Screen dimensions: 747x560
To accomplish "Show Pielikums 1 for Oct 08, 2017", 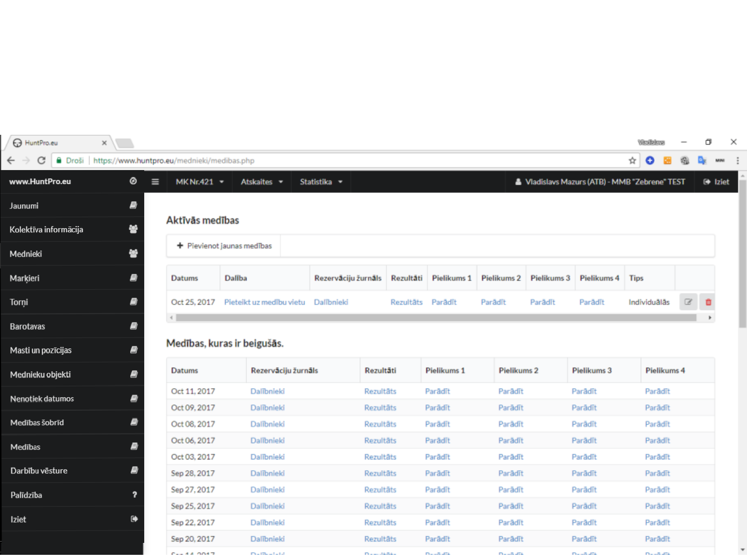I will [438, 424].
